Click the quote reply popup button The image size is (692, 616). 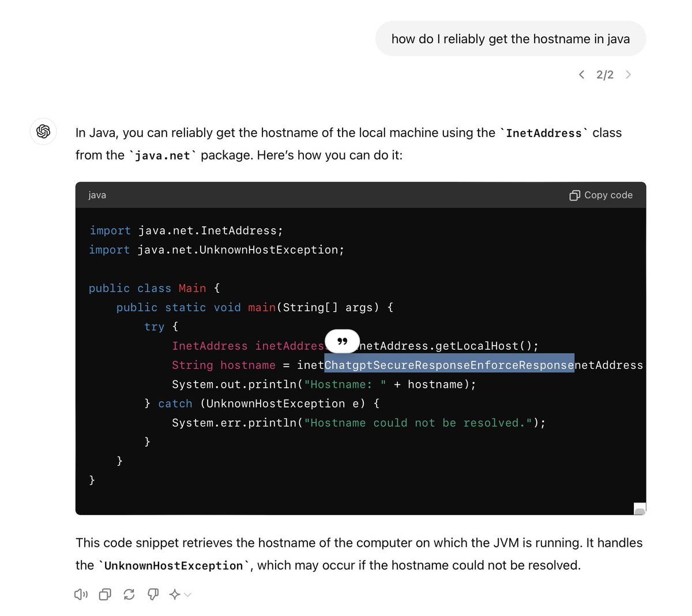point(343,341)
